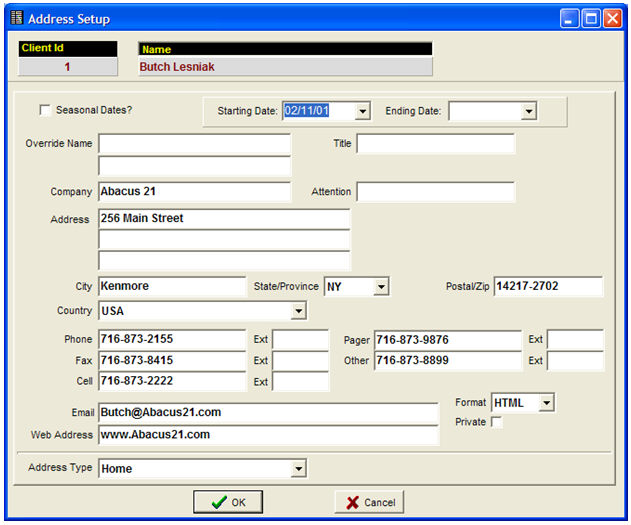Click the Email address field
Screen dimensions: 631x525
coord(267,412)
